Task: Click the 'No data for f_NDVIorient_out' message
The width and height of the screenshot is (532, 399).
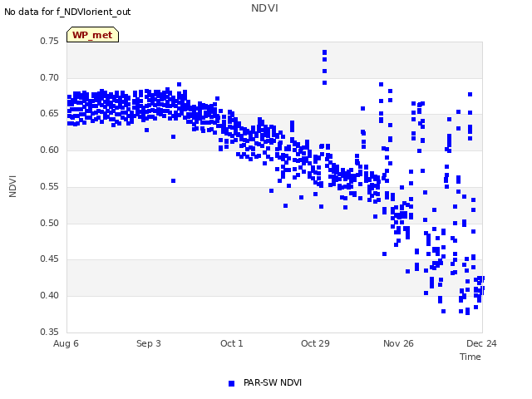Action: [x=67, y=12]
